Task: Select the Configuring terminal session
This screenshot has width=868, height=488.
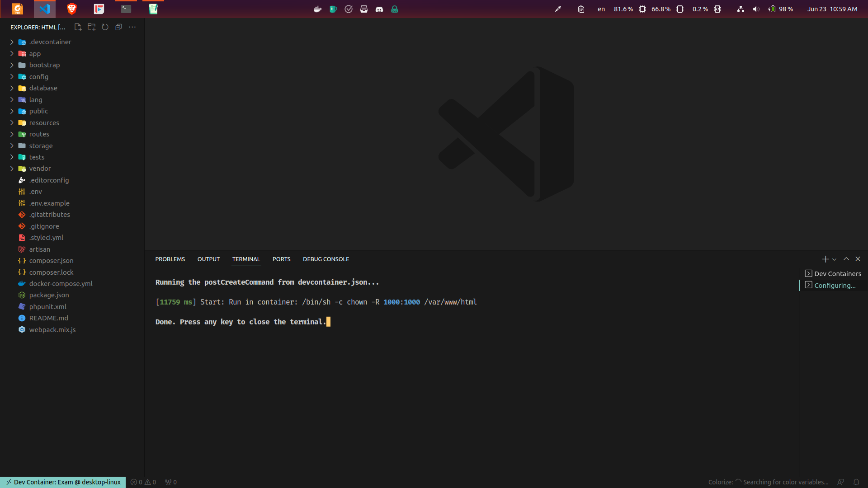Action: coord(835,285)
